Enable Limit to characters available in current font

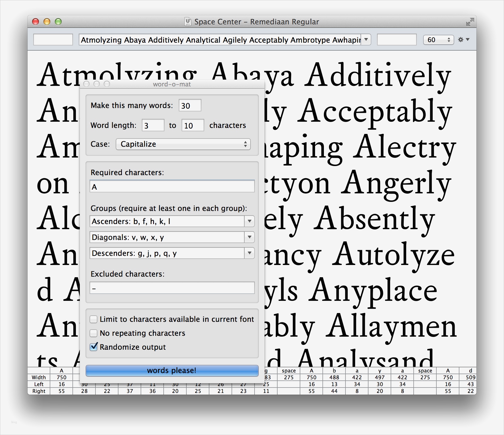(93, 319)
